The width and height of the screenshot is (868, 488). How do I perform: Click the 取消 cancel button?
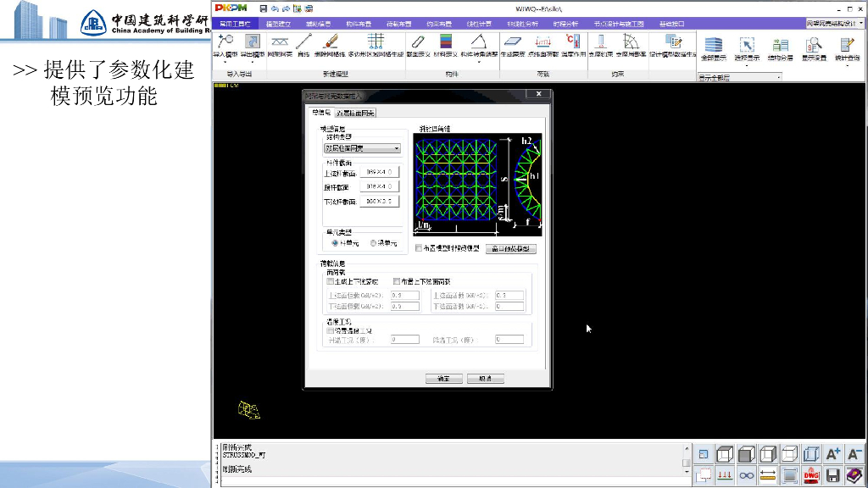click(486, 379)
